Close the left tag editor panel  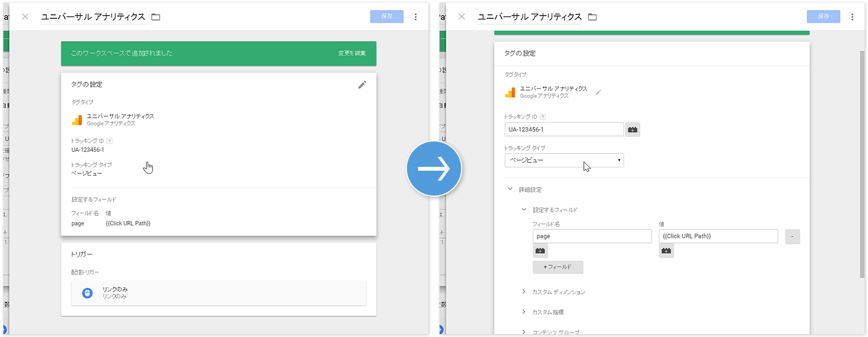(x=25, y=17)
